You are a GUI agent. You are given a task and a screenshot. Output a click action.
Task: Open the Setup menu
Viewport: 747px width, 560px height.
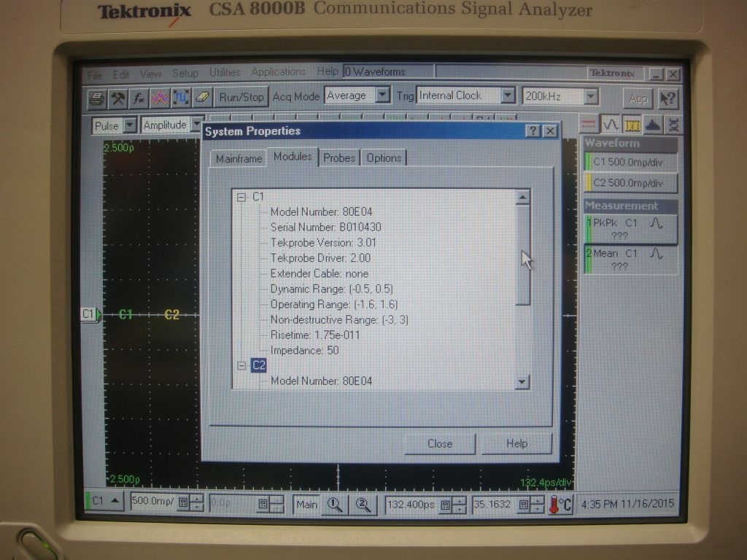185,74
